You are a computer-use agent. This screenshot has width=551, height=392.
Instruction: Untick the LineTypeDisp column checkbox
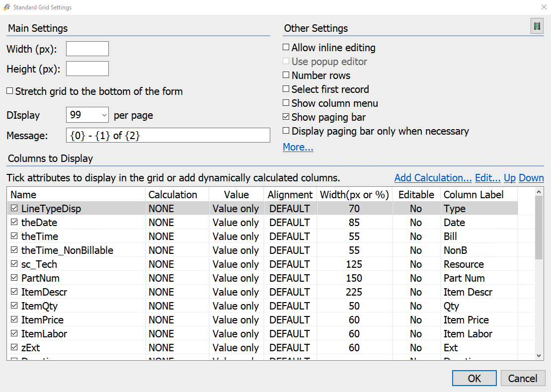14,208
